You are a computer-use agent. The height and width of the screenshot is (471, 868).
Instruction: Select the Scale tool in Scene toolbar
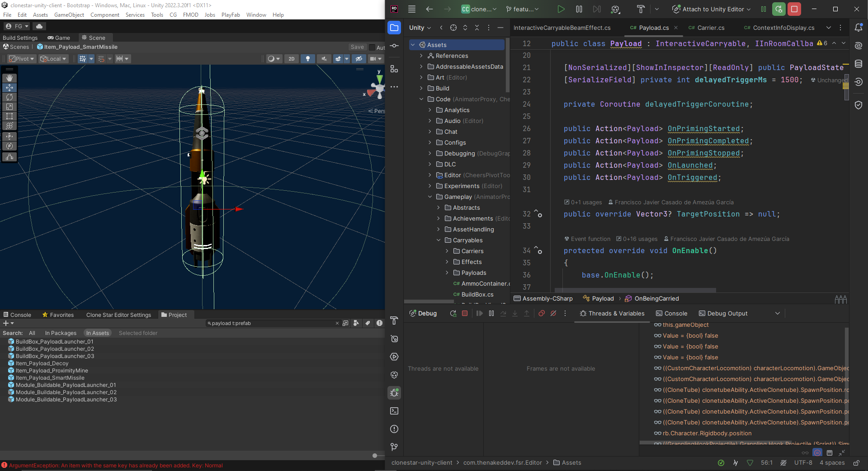[9, 107]
